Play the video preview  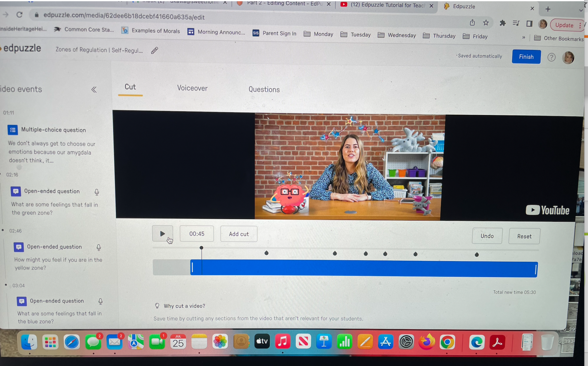[163, 234]
